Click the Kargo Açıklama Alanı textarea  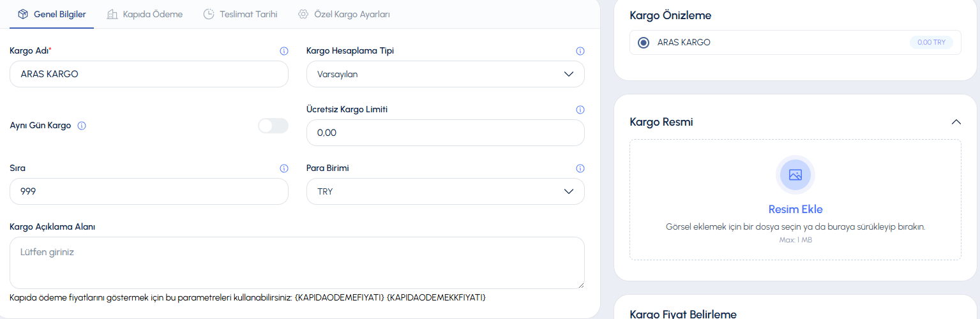(x=297, y=263)
